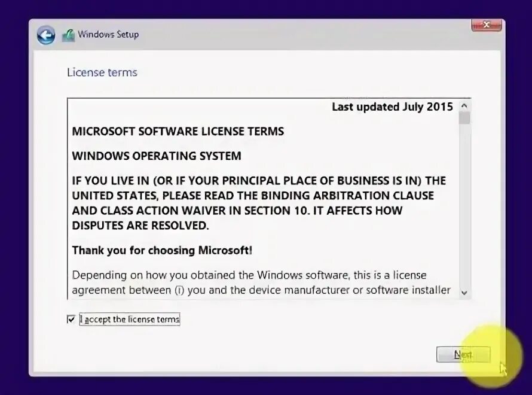Click the scrollbar up arrow in license box
This screenshot has width=532, height=395.
pyautogui.click(x=464, y=106)
